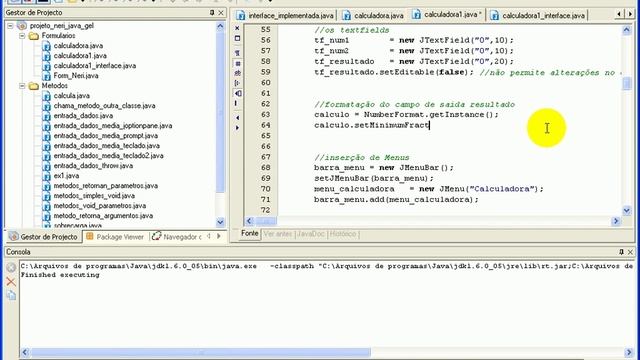640x360 pixels.
Task: Click the 'ab' icon in the editor sidebar
Action: (x=237, y=73)
